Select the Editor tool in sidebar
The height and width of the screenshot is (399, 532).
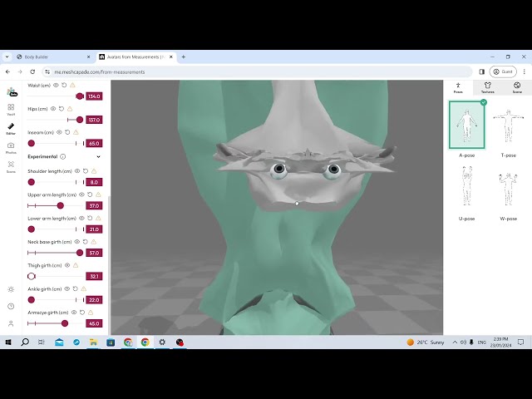click(11, 128)
